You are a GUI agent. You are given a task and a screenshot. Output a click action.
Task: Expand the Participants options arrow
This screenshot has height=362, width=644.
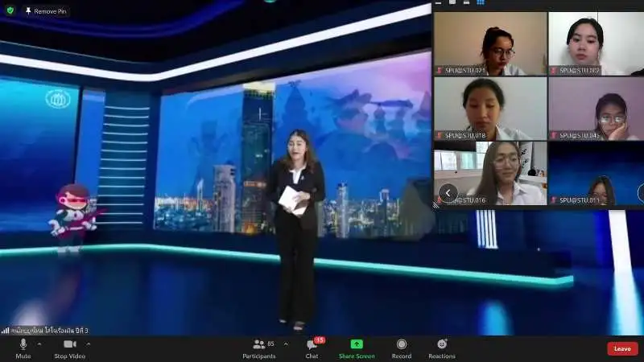286,343
